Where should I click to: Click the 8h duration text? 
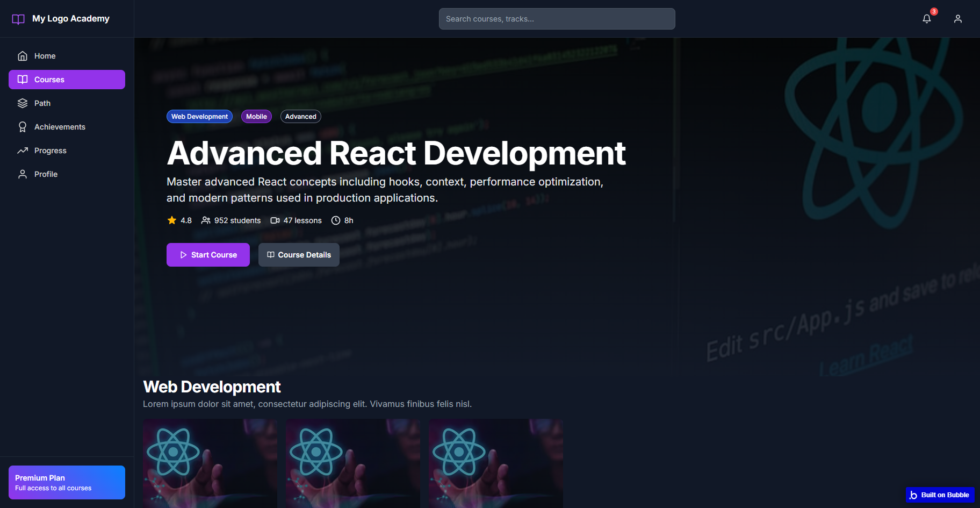click(x=349, y=220)
